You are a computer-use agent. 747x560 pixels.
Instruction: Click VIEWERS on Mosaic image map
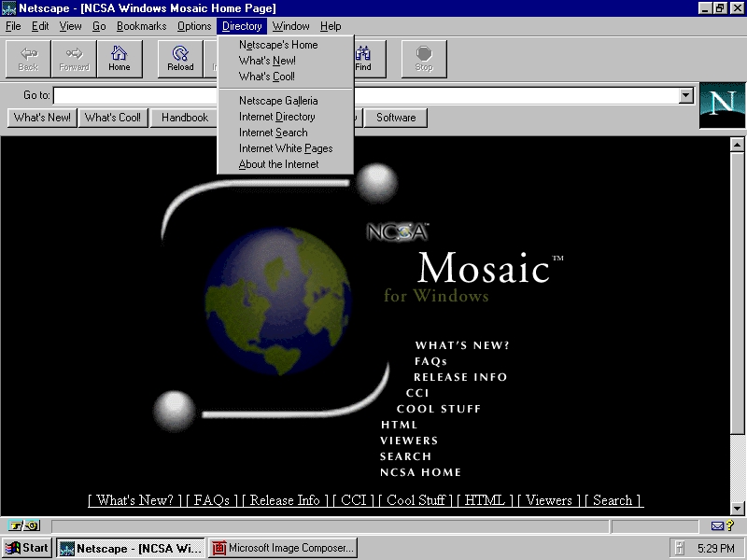pyautogui.click(x=409, y=441)
